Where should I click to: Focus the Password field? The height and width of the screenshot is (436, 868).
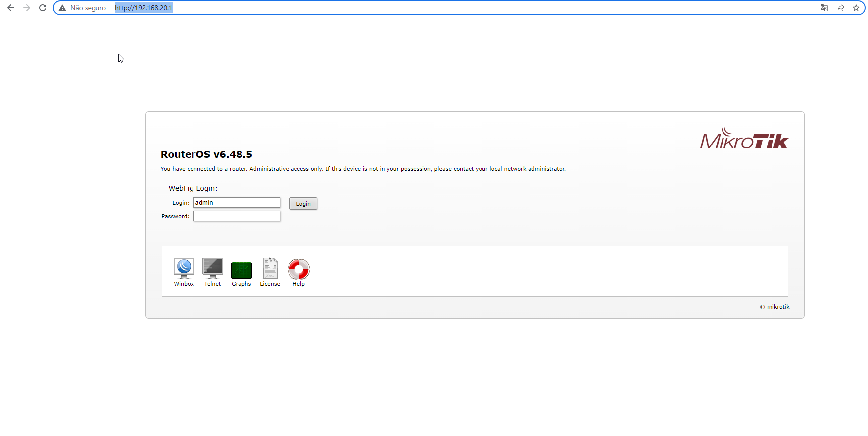pyautogui.click(x=237, y=216)
